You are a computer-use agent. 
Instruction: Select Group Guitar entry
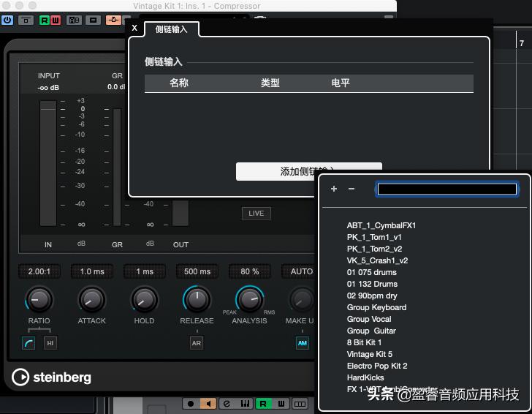(x=371, y=331)
